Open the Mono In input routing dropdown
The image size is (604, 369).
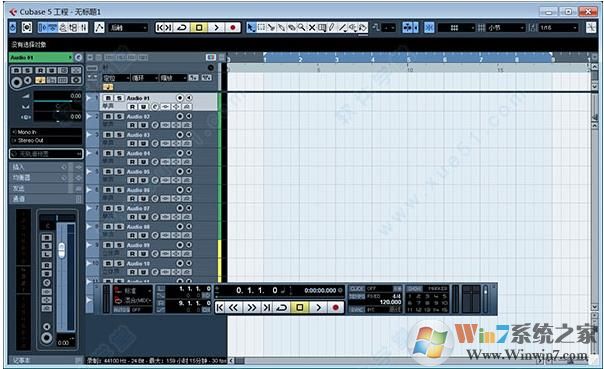(46, 132)
